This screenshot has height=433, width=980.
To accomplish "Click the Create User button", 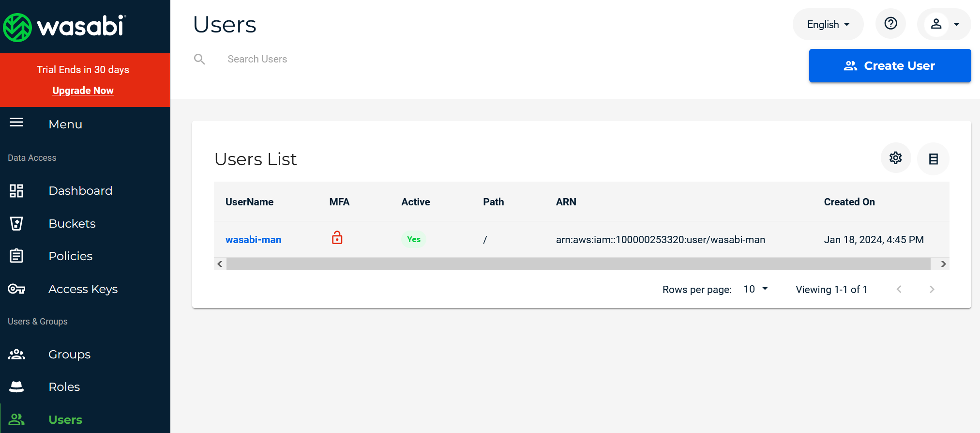I will (x=890, y=66).
